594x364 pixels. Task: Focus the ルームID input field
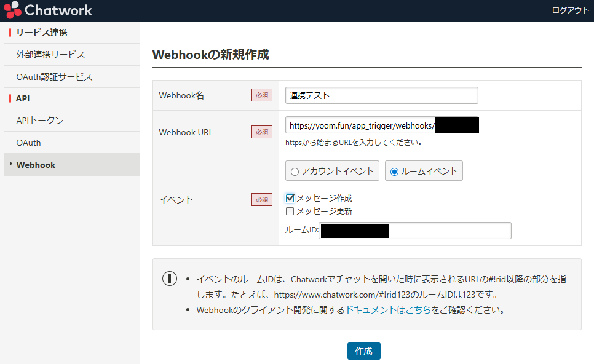(415, 231)
